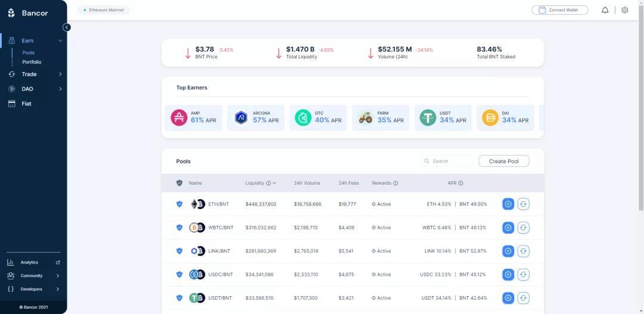Click the shield badge on LINK/BNT row
The width and height of the screenshot is (644, 314).
pyautogui.click(x=179, y=251)
